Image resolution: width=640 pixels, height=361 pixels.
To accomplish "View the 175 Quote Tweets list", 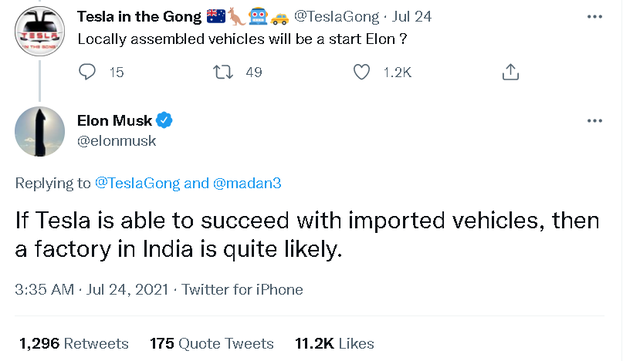I will point(211,343).
